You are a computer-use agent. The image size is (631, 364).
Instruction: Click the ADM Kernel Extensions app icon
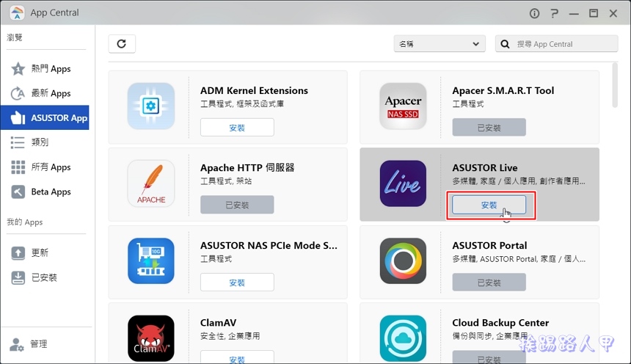coord(151,106)
